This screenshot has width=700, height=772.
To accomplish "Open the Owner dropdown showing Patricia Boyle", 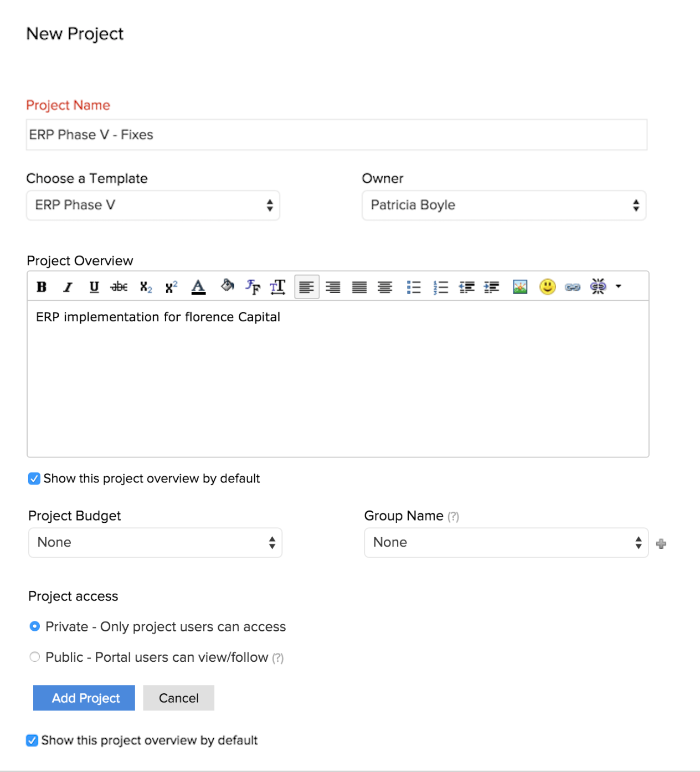I will (x=503, y=205).
